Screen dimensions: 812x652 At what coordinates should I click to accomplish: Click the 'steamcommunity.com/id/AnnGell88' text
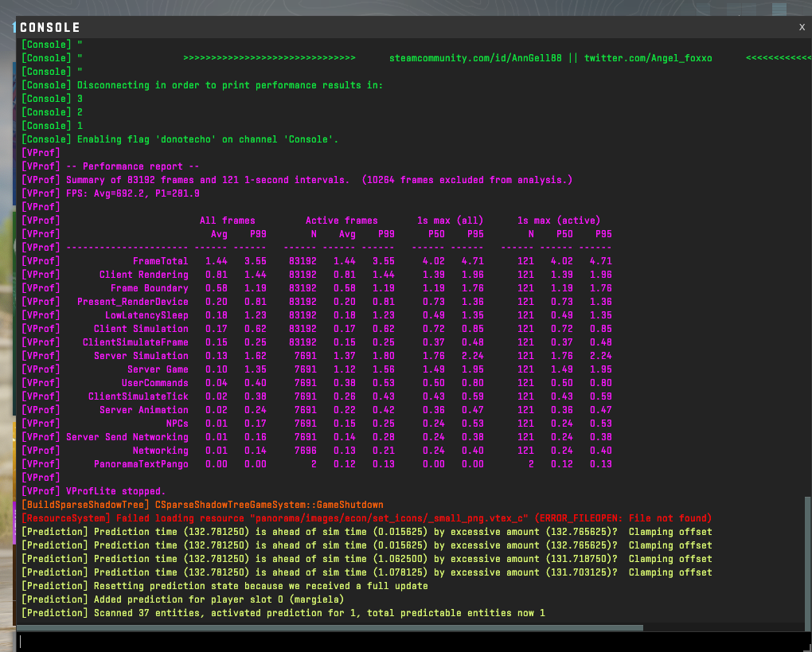click(475, 58)
